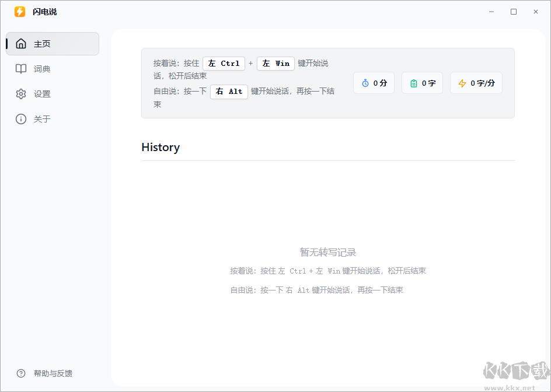Click the clipboard icon beside 0字
Image resolution: width=551 pixels, height=392 pixels.
click(x=414, y=83)
